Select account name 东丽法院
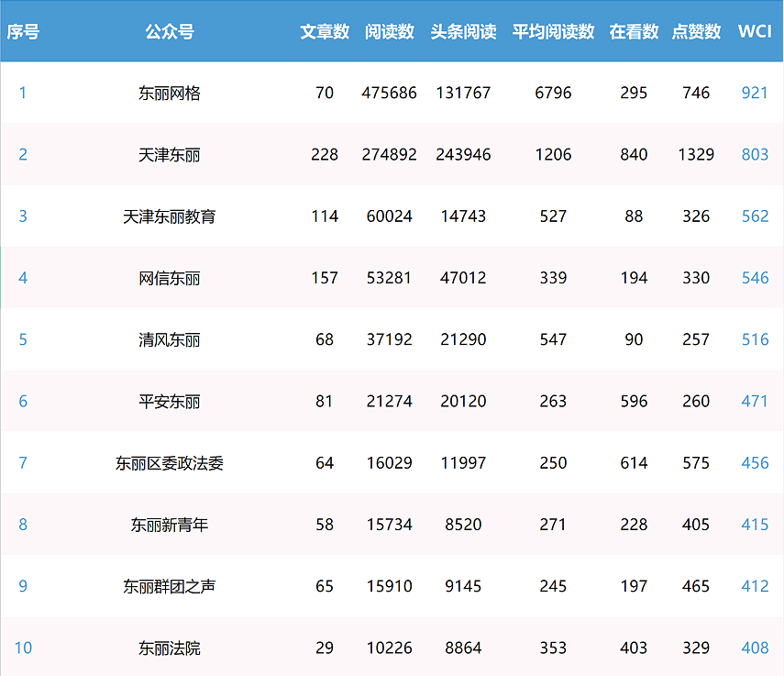 coord(170,648)
